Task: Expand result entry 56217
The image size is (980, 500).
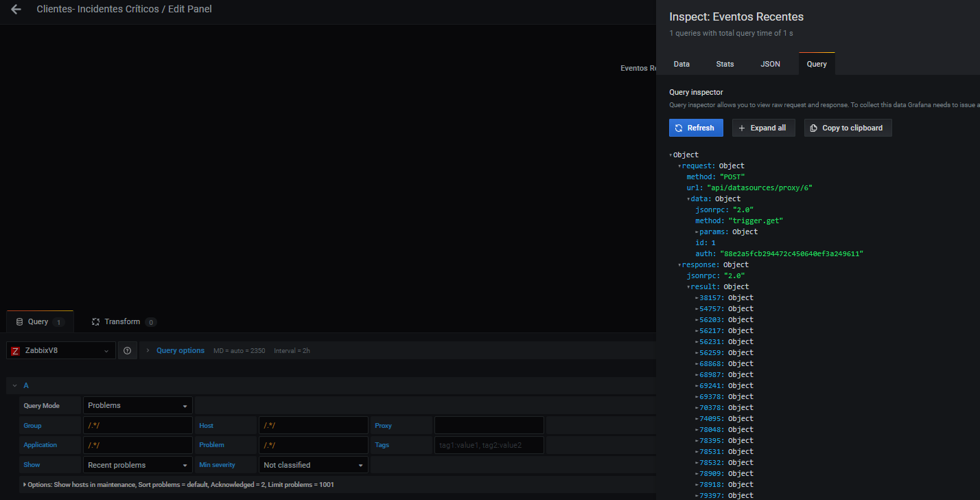Action: (697, 331)
